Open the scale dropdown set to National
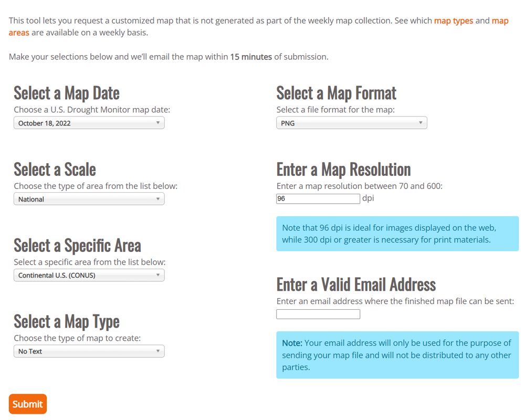 click(88, 199)
